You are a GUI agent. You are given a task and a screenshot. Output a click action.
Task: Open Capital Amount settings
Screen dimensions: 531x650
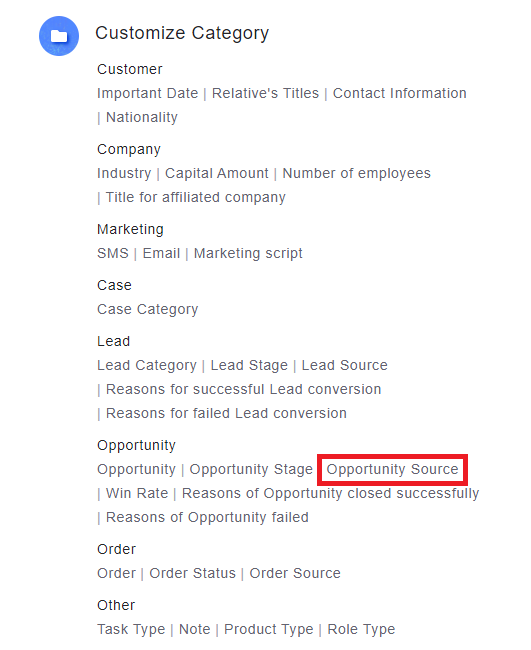click(x=217, y=173)
